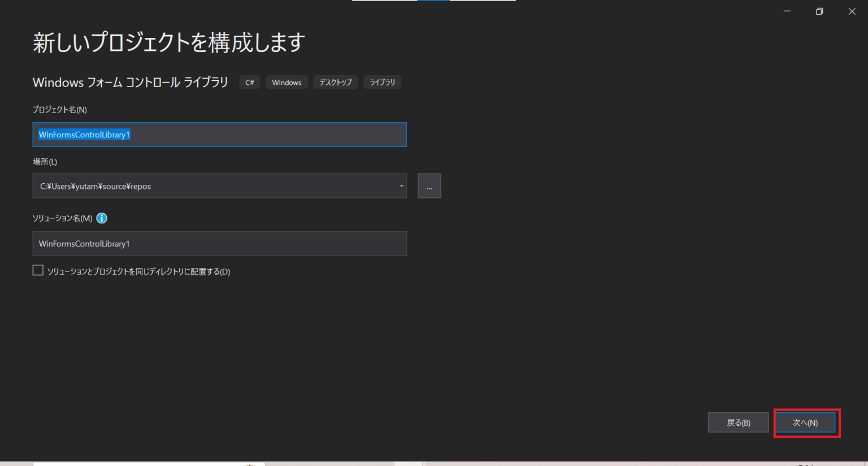Click the 次へ(N) button
The width and height of the screenshot is (868, 466).
pyautogui.click(x=806, y=422)
